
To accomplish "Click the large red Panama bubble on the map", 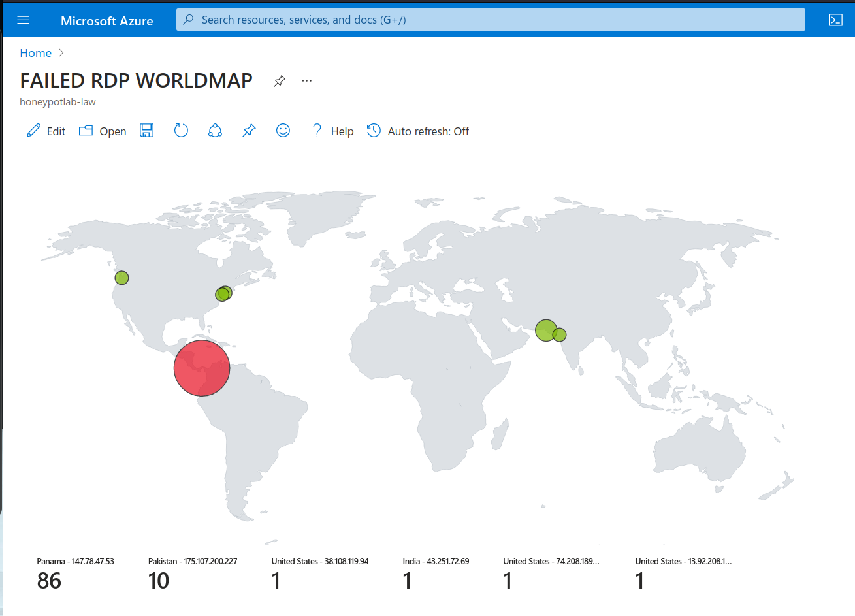I will [x=202, y=368].
